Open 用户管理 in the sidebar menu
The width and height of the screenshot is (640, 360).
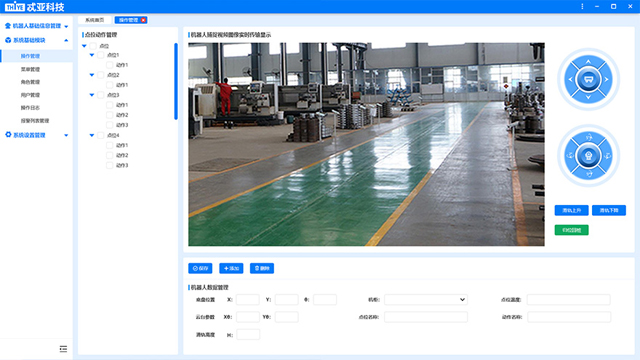[x=30, y=95]
